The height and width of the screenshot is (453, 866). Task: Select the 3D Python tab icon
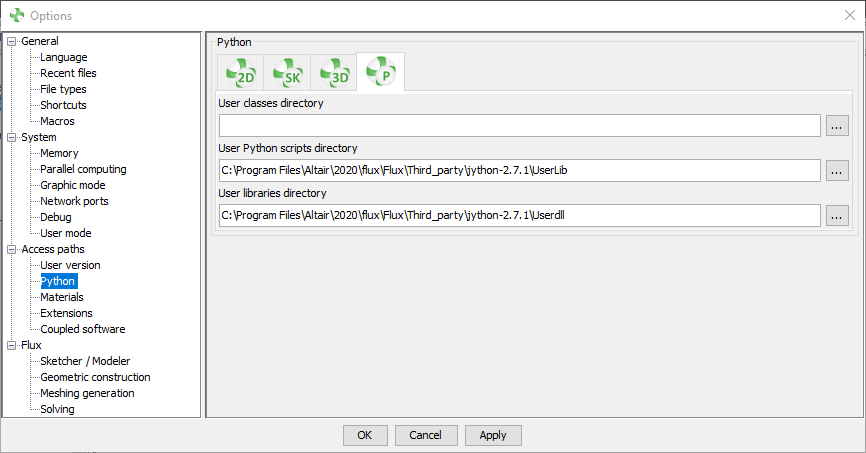(333, 73)
